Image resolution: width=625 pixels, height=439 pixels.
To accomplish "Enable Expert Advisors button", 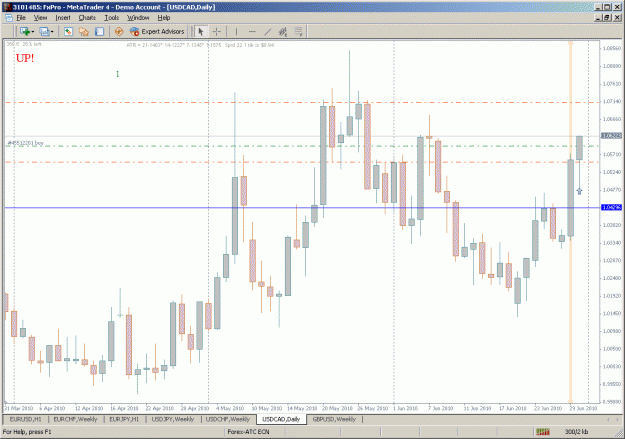I will (157, 31).
